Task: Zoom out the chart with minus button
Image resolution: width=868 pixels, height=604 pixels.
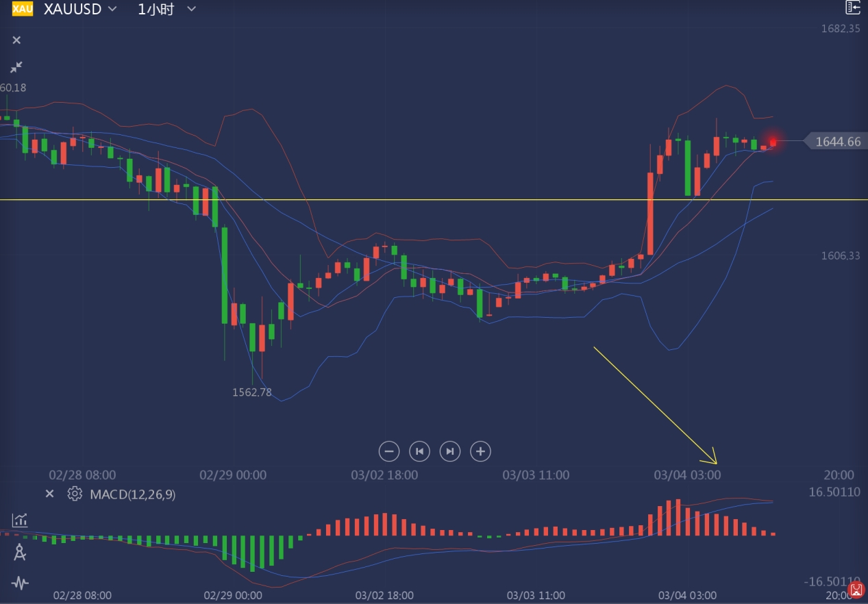Action: (389, 451)
